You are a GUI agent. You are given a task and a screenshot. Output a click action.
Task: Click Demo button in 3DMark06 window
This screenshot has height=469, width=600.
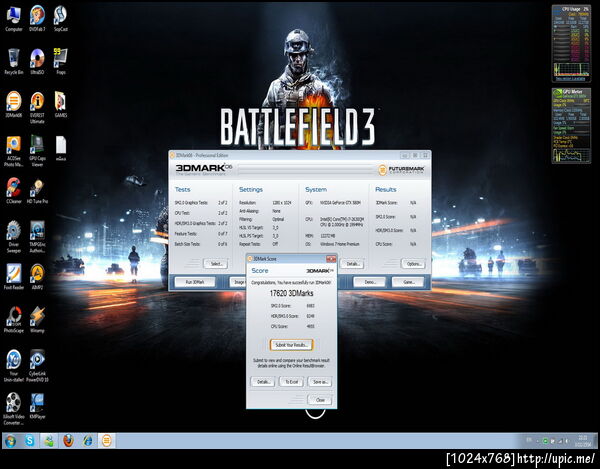pos(369,282)
